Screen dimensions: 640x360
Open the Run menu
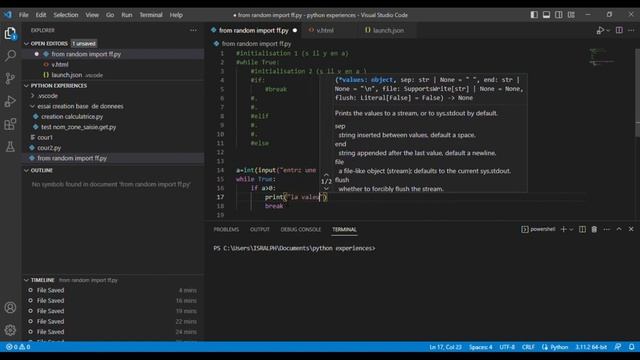tap(127, 15)
